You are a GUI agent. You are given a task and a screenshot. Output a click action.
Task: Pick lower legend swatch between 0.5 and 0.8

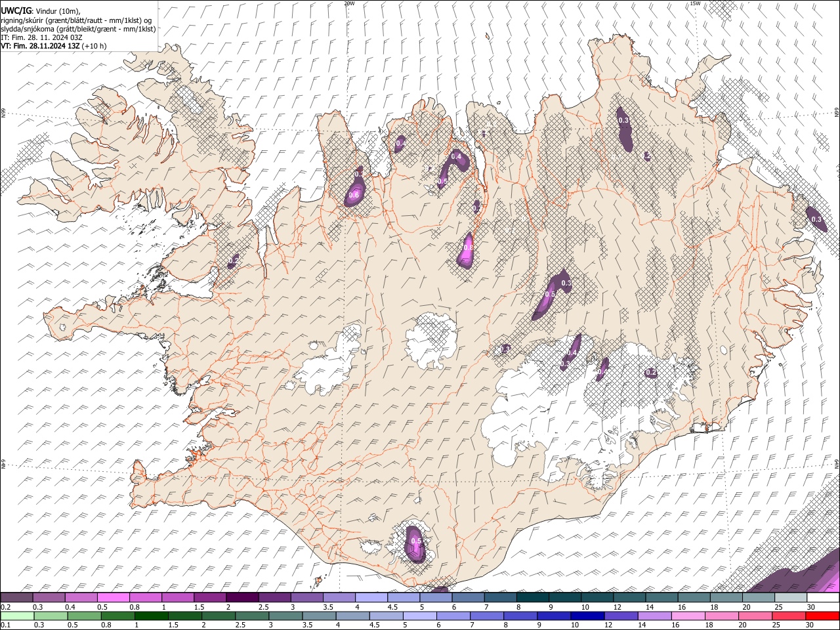tap(85, 616)
